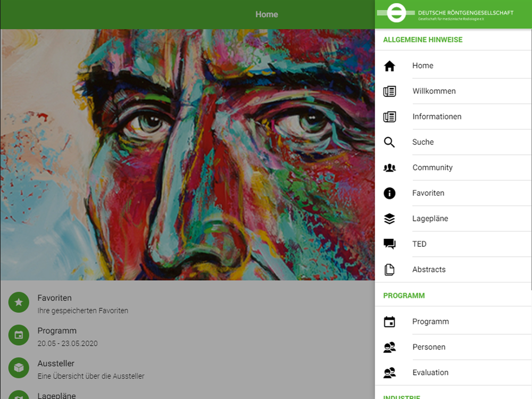Click the Informationen newspaper icon
This screenshot has height=399, width=532.
389,117
